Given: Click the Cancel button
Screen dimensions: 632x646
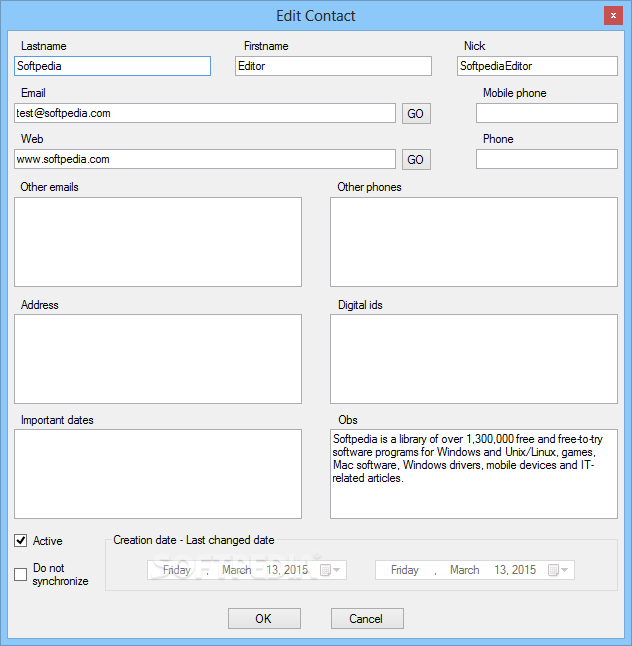Looking at the screenshot, I should click(x=367, y=618).
